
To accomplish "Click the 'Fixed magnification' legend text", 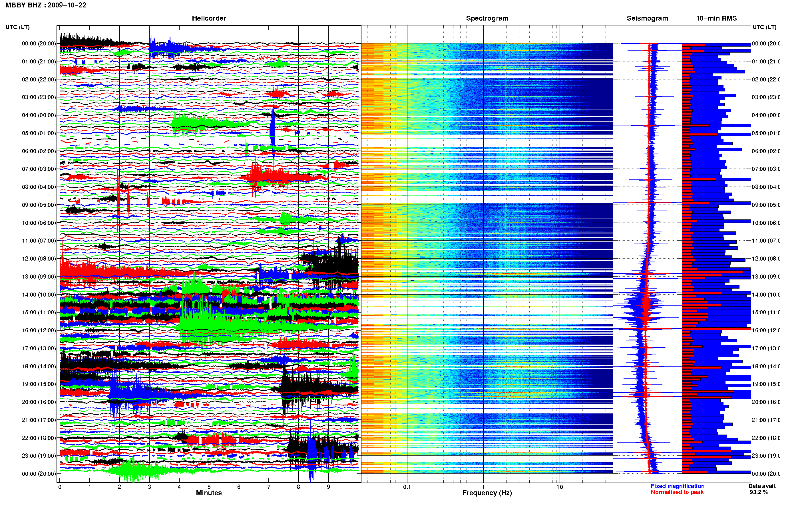I will click(x=678, y=486).
